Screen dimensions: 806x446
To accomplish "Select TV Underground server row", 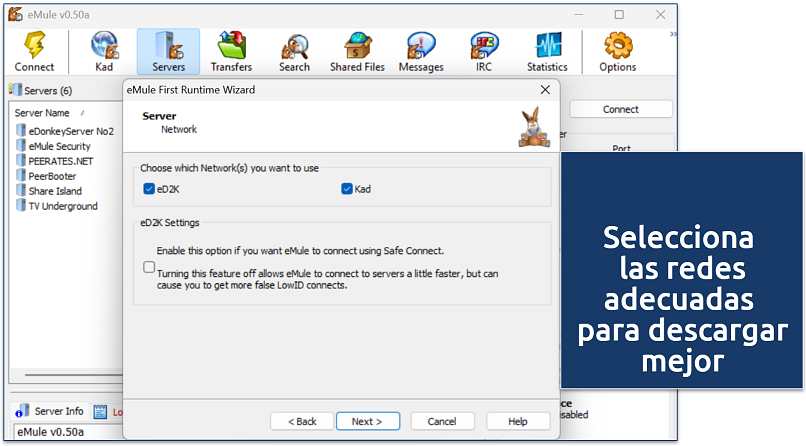I will 63,206.
